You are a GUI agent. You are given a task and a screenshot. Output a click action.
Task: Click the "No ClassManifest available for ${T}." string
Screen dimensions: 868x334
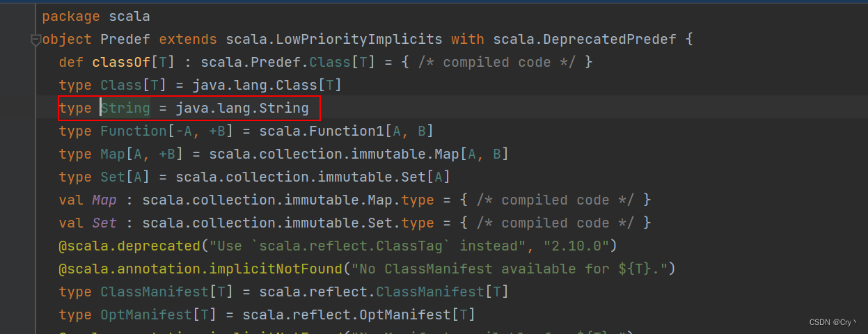(510, 269)
